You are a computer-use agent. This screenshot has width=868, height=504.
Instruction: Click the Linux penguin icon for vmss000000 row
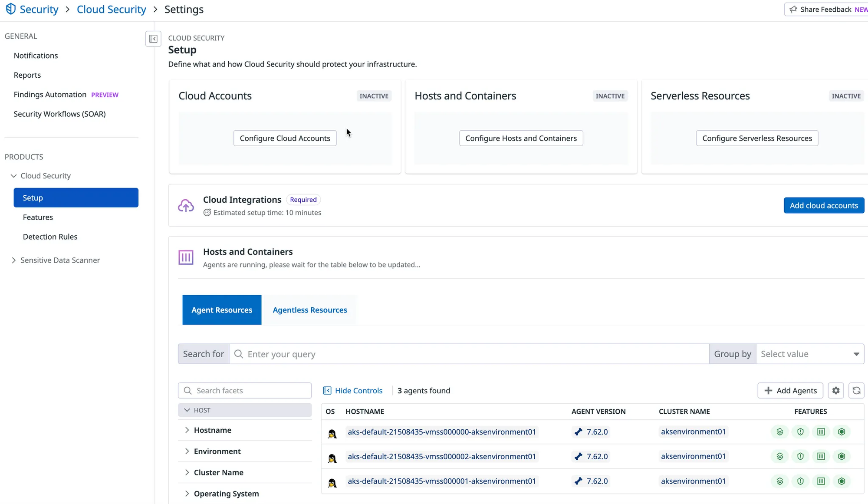(x=332, y=433)
